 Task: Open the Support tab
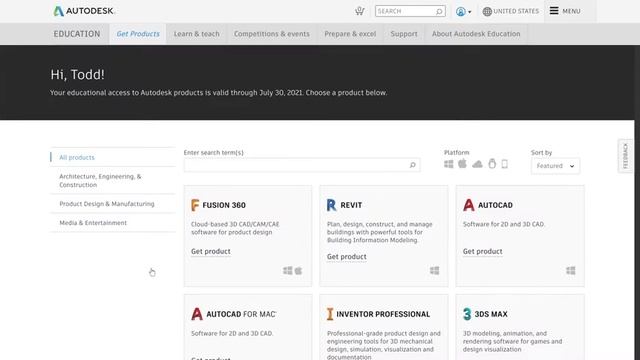[x=404, y=34]
